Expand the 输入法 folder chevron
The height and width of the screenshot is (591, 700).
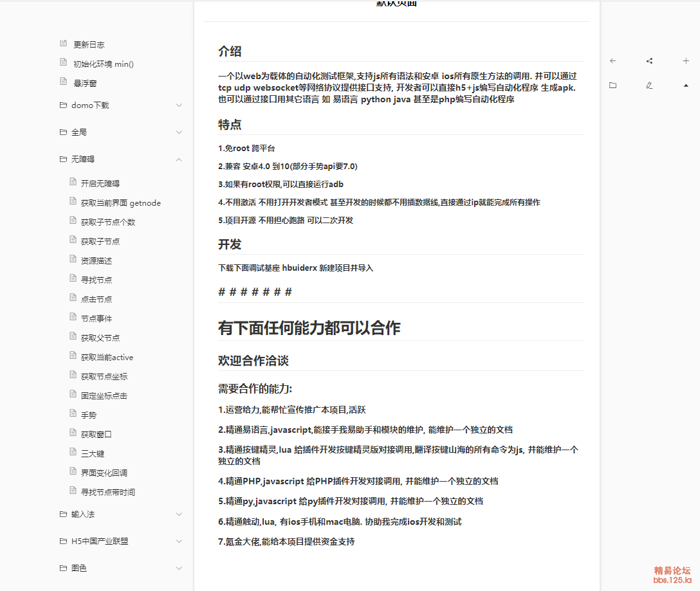[x=179, y=514]
